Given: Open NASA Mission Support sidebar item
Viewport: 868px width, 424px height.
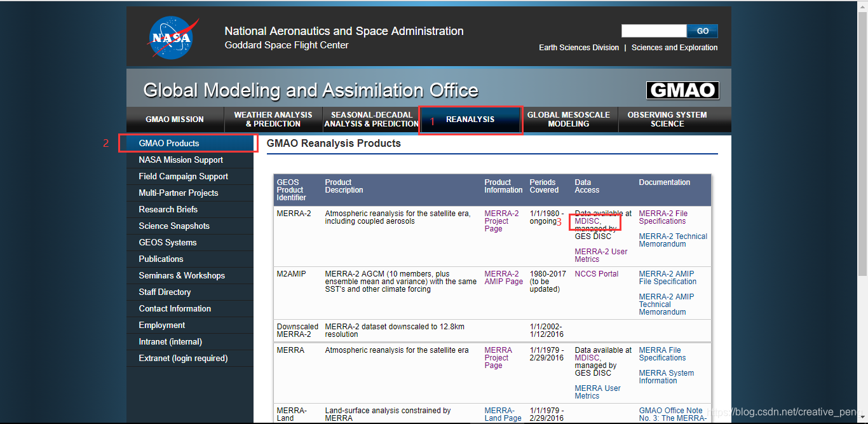Looking at the screenshot, I should (x=190, y=160).
